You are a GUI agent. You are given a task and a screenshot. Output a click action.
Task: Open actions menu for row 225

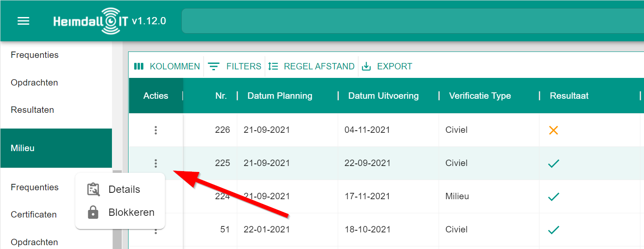point(156,163)
